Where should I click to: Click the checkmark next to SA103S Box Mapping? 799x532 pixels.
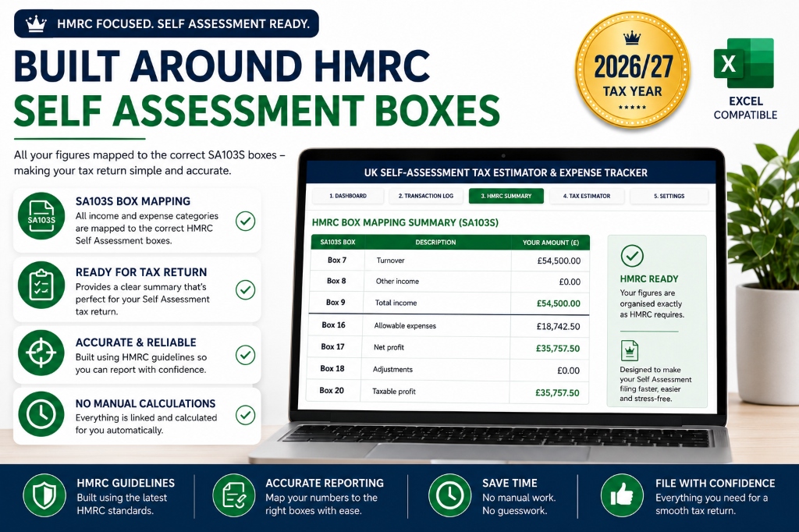pyautogui.click(x=246, y=222)
